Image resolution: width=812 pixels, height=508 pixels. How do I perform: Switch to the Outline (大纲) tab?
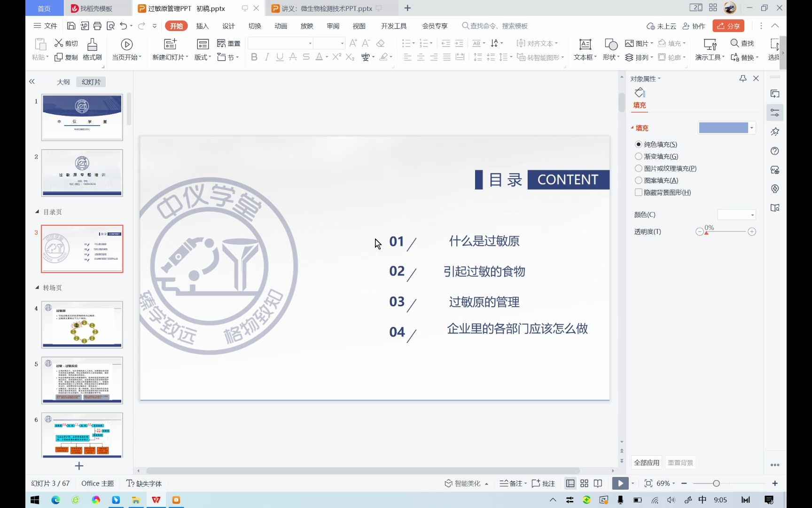(63, 82)
